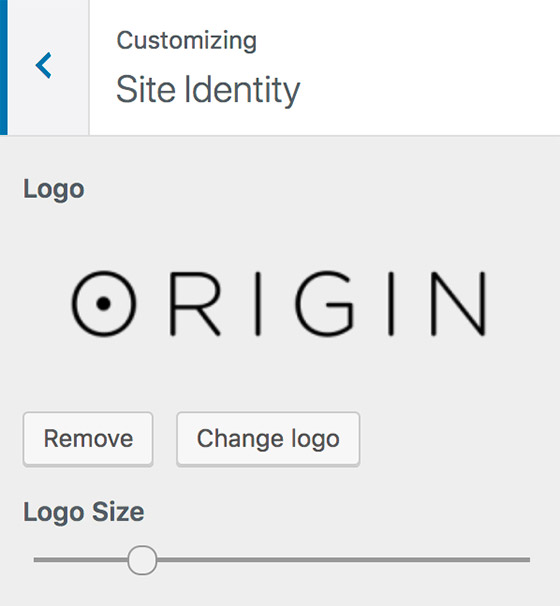Click the Logo section label
The width and height of the screenshot is (560, 606).
point(54,190)
